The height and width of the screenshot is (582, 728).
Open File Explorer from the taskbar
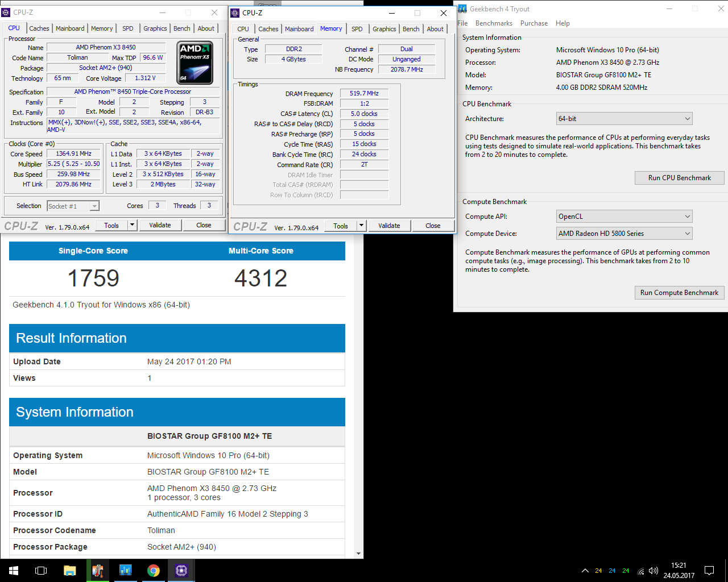[x=70, y=571]
